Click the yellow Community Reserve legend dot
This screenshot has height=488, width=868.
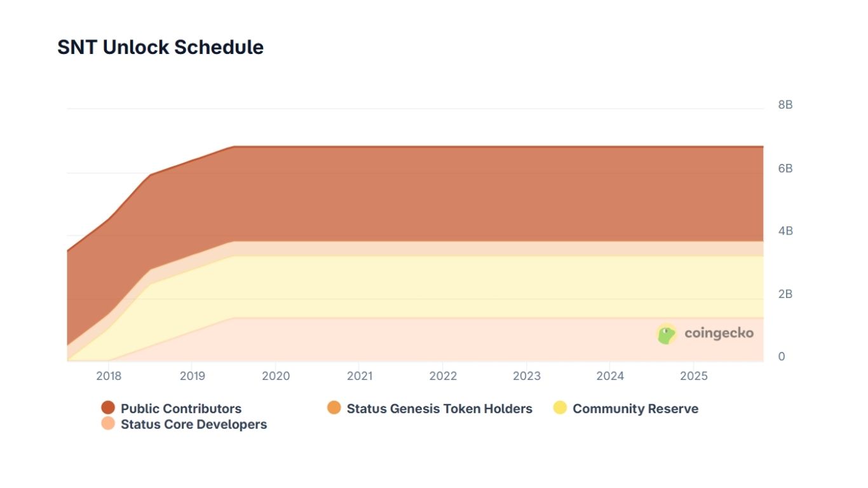click(560, 408)
